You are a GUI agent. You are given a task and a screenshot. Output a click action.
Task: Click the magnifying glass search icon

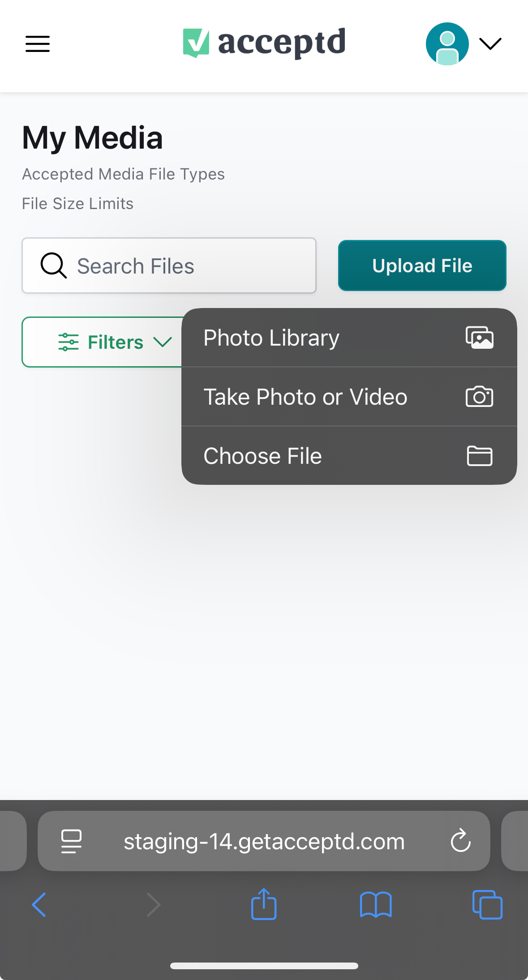coord(54,265)
